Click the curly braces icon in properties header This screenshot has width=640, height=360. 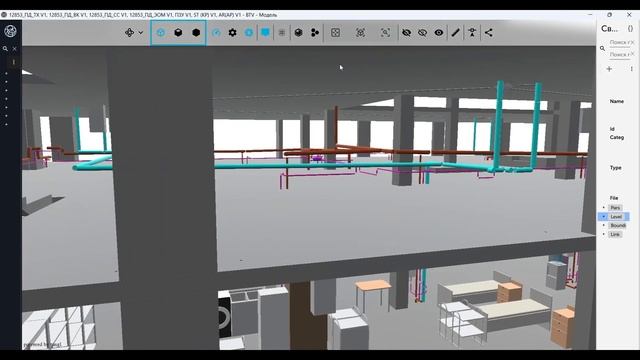pos(630,29)
